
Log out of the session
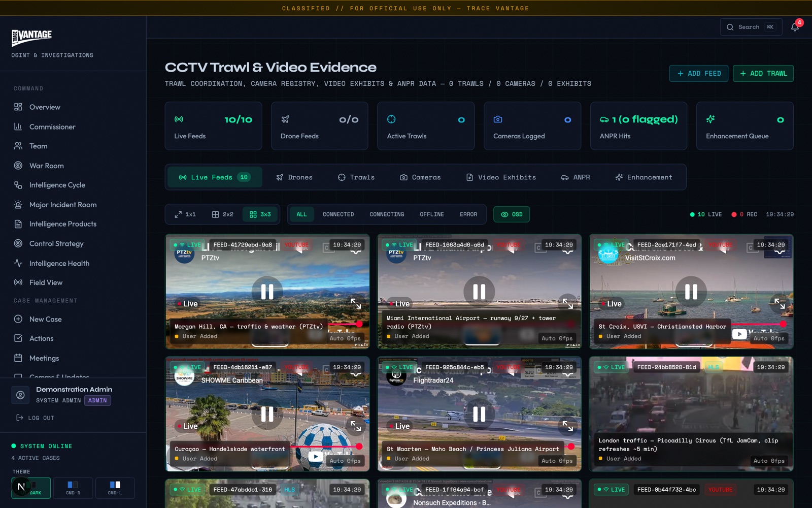click(35, 418)
